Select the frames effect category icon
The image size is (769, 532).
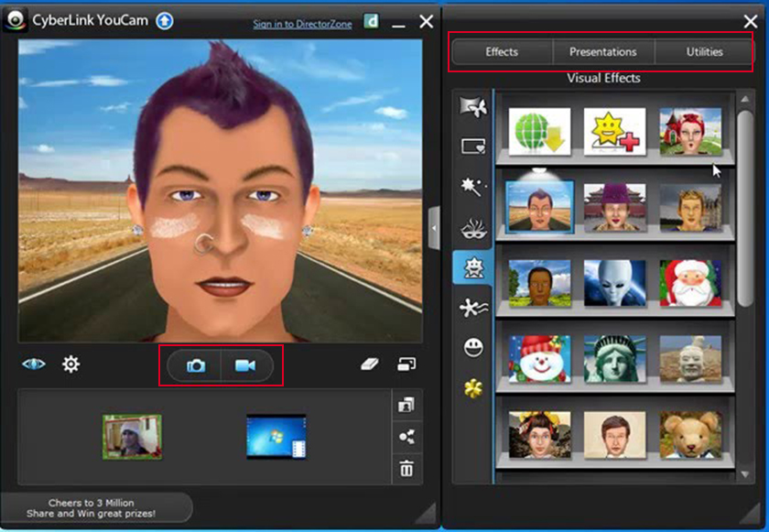tap(472, 145)
